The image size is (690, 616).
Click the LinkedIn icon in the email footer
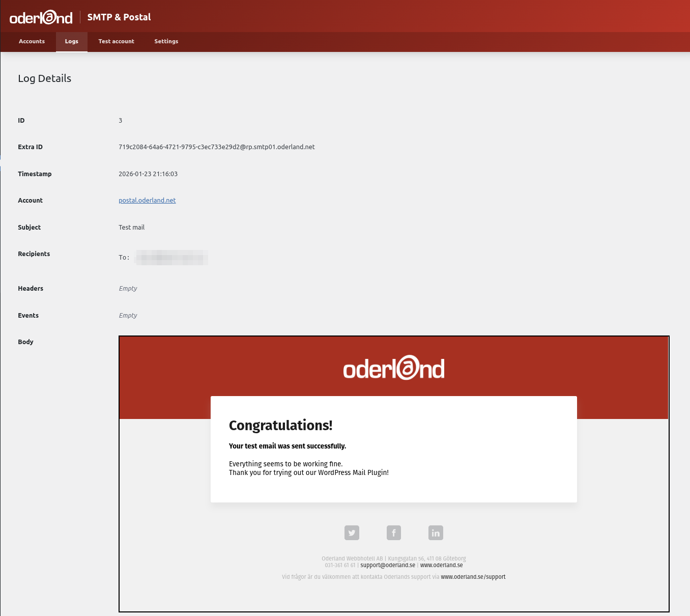[x=436, y=533]
